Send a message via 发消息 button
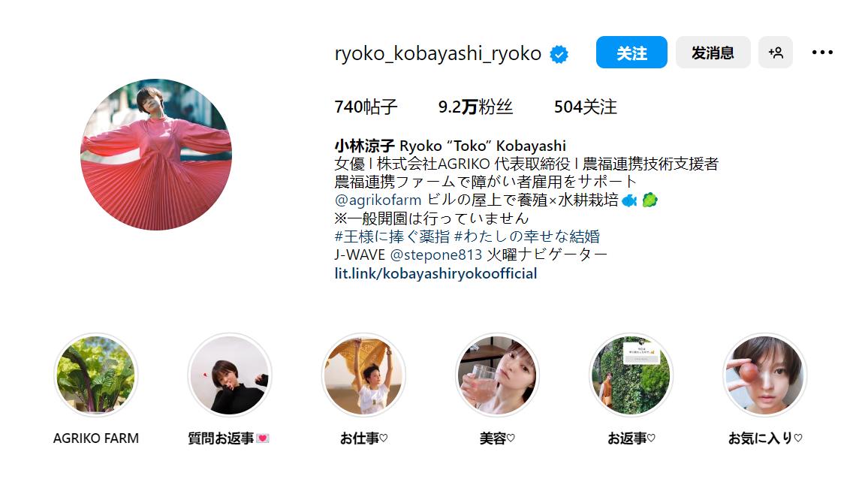868x488 pixels. click(x=713, y=53)
